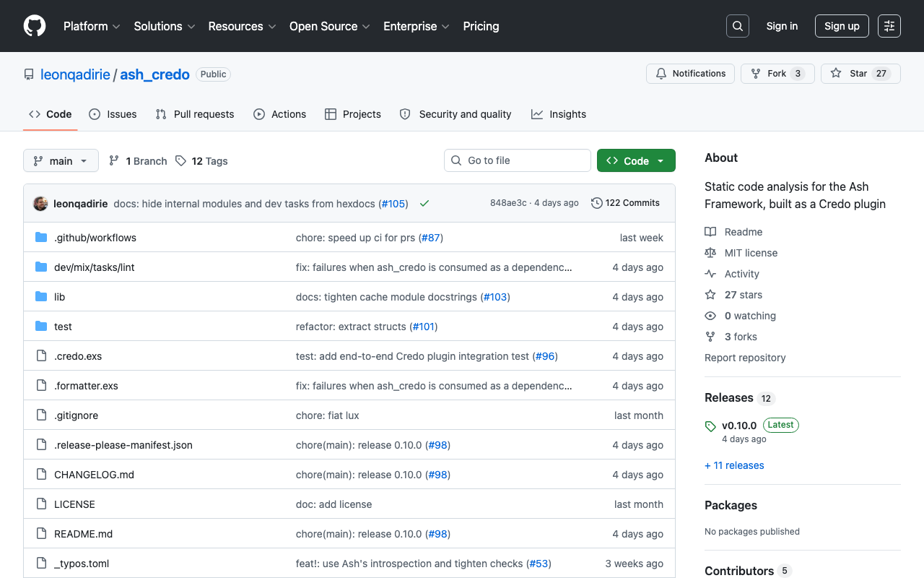Expand the Solutions menu
This screenshot has width=924, height=578.
coord(165,26)
